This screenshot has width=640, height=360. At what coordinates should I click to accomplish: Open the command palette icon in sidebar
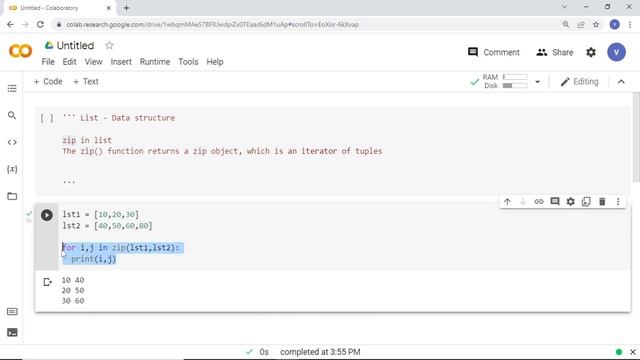pos(12,312)
